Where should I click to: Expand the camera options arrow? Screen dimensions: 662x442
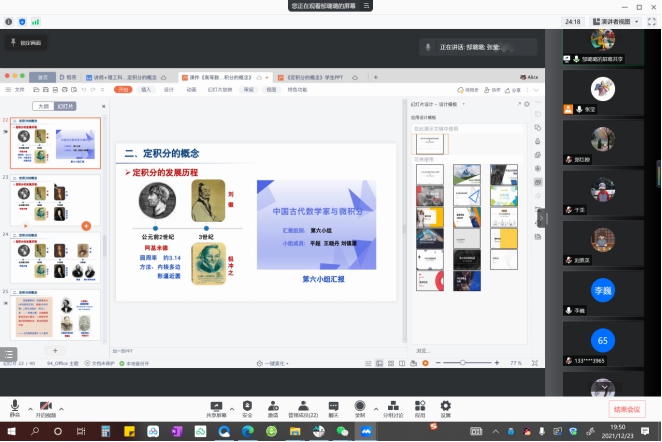point(62,402)
